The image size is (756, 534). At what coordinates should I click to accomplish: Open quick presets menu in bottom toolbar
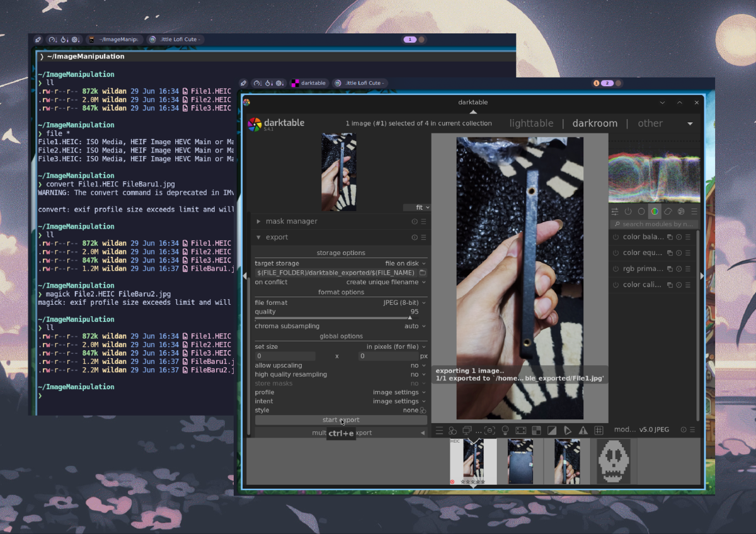pos(440,431)
